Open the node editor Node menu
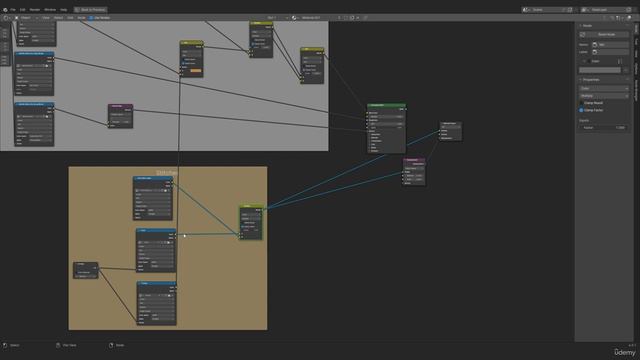This screenshot has height=360, width=640. point(81,18)
